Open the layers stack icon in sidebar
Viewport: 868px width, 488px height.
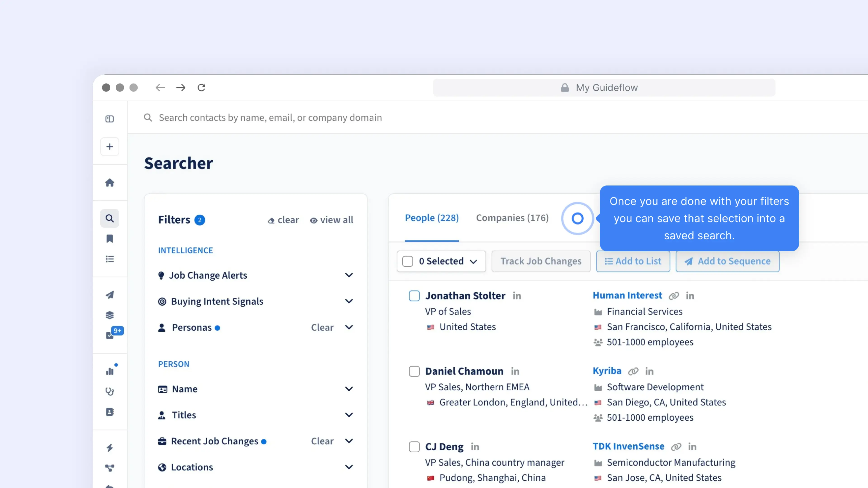109,315
